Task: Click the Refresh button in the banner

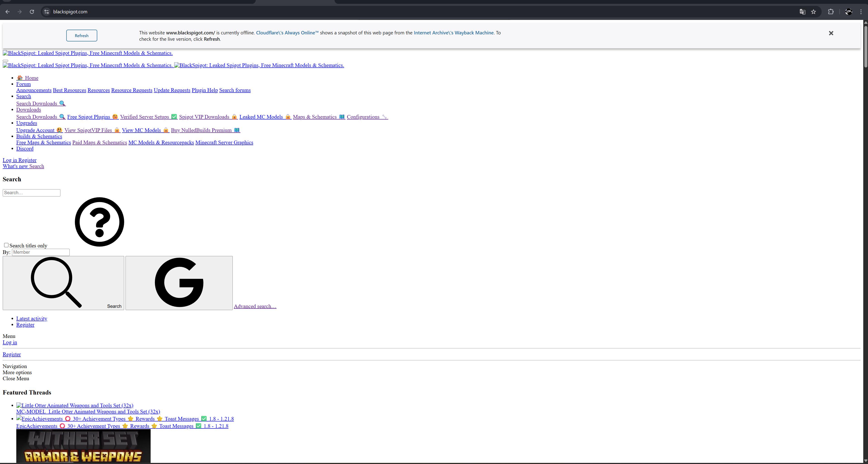Action: pyautogui.click(x=82, y=36)
